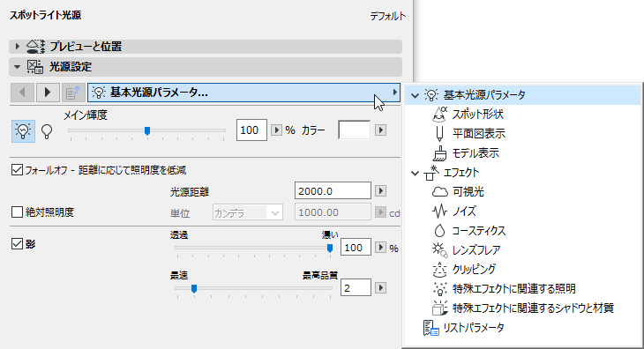644x349 pixels.
Task: Click the 最速/最高品質 slider handle
Action: click(x=194, y=289)
